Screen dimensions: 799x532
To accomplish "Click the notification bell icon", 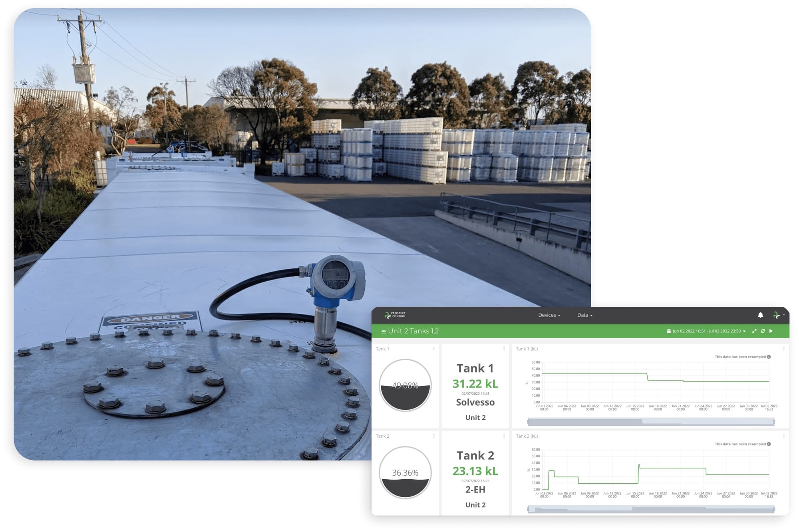I will (762, 315).
